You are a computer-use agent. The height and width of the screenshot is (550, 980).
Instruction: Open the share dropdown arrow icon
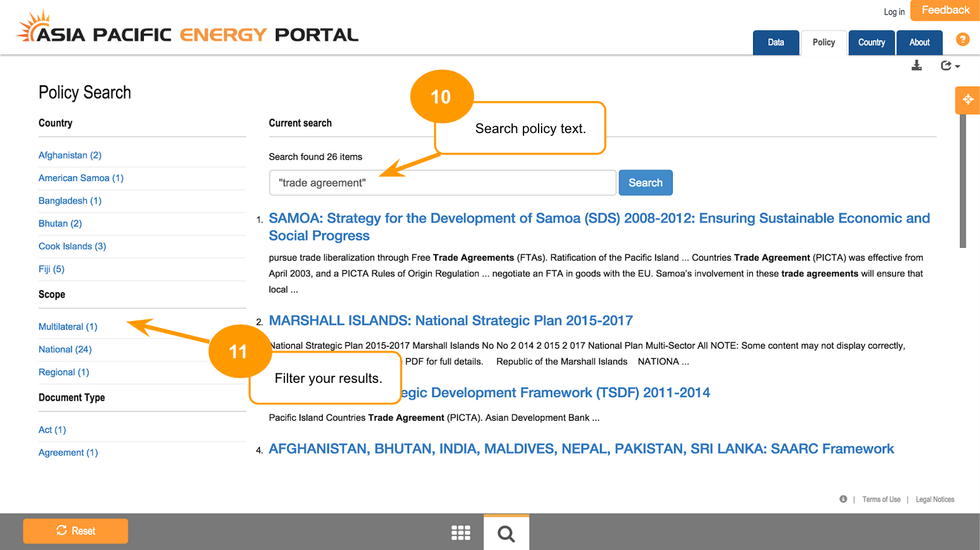point(950,66)
